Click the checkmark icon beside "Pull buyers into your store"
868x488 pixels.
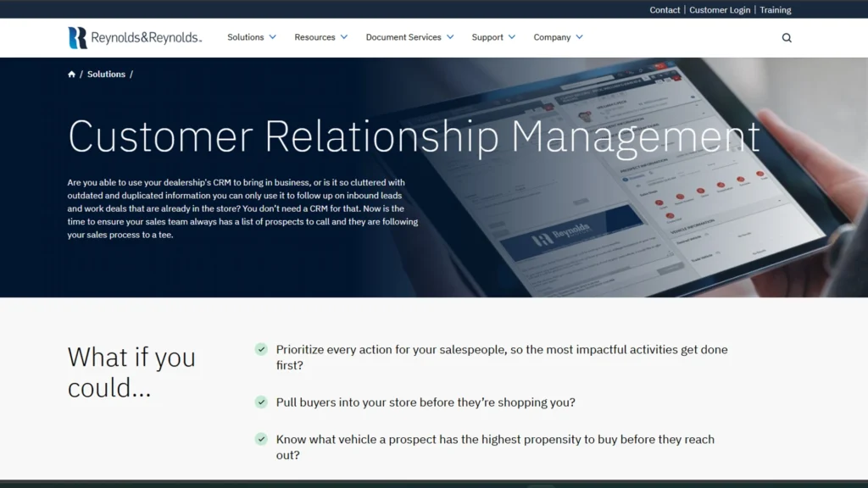261,402
